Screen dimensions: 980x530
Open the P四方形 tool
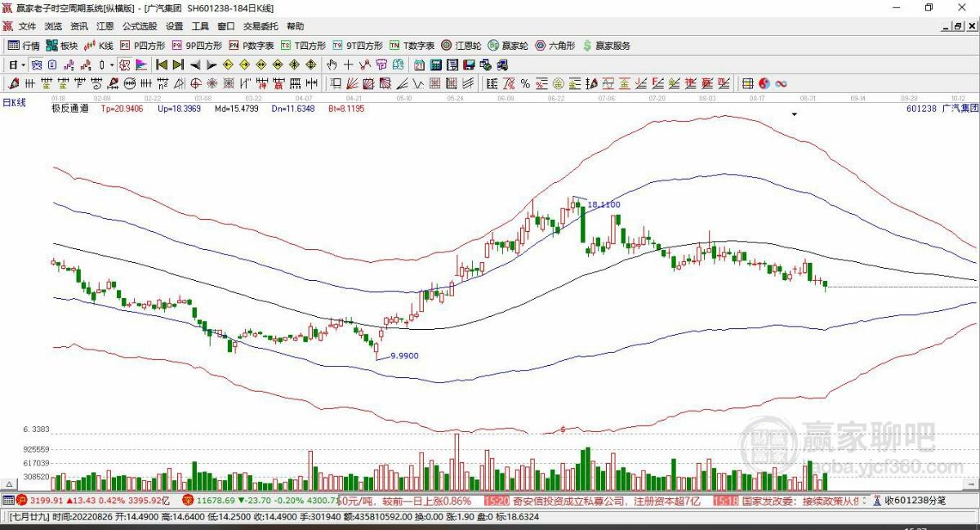[x=143, y=46]
